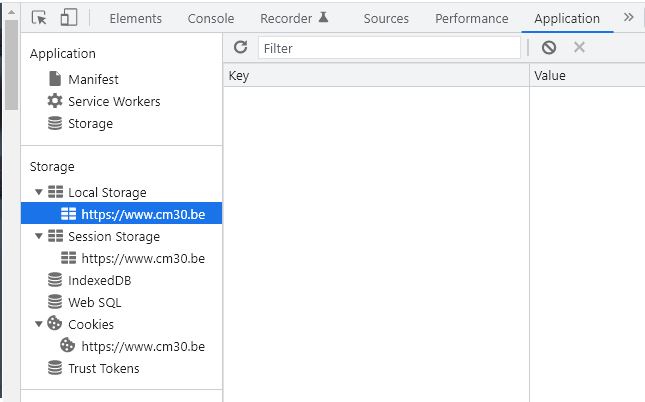Image resolution: width=645 pixels, height=402 pixels.
Task: Focus the Filter input field
Action: click(389, 48)
